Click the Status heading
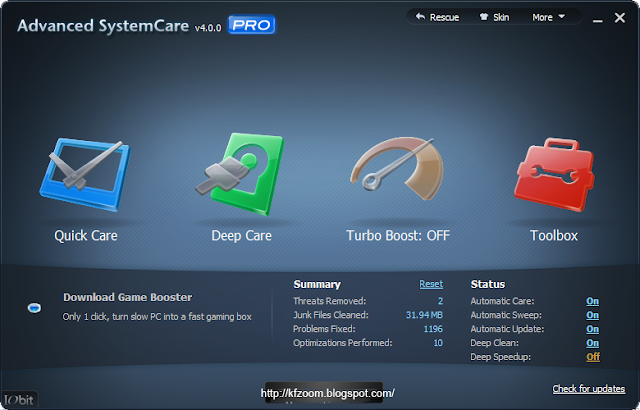Image resolution: width=640 pixels, height=410 pixels. coord(488,284)
